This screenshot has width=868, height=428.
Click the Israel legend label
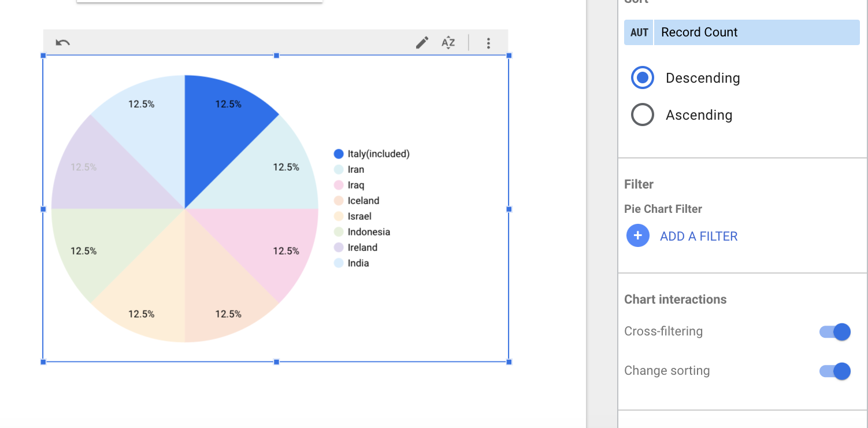point(359,216)
